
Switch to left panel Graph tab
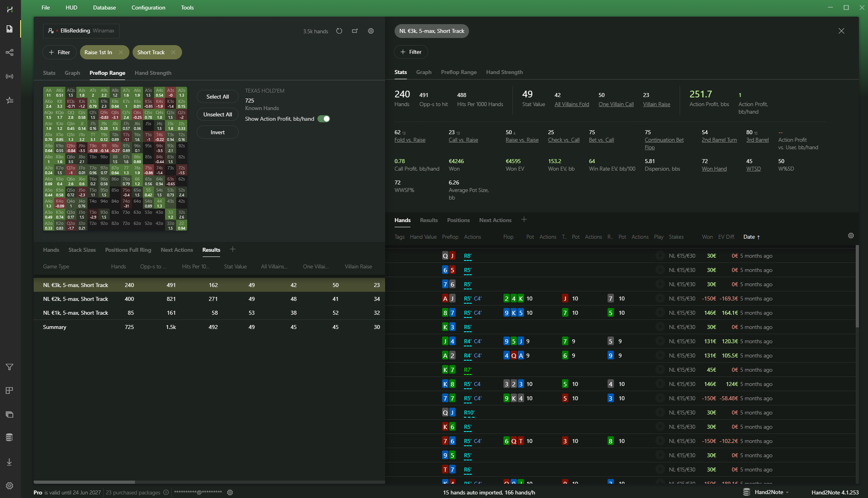[x=72, y=73]
